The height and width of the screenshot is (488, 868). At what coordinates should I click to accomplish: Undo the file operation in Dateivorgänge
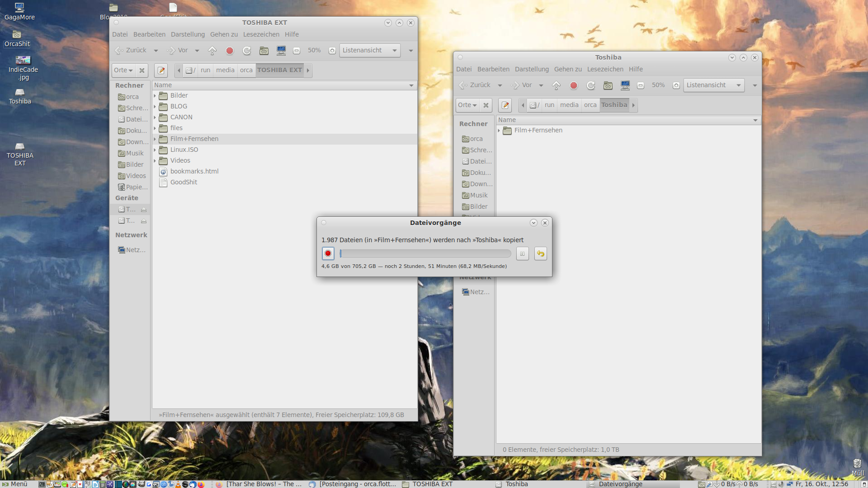click(541, 253)
